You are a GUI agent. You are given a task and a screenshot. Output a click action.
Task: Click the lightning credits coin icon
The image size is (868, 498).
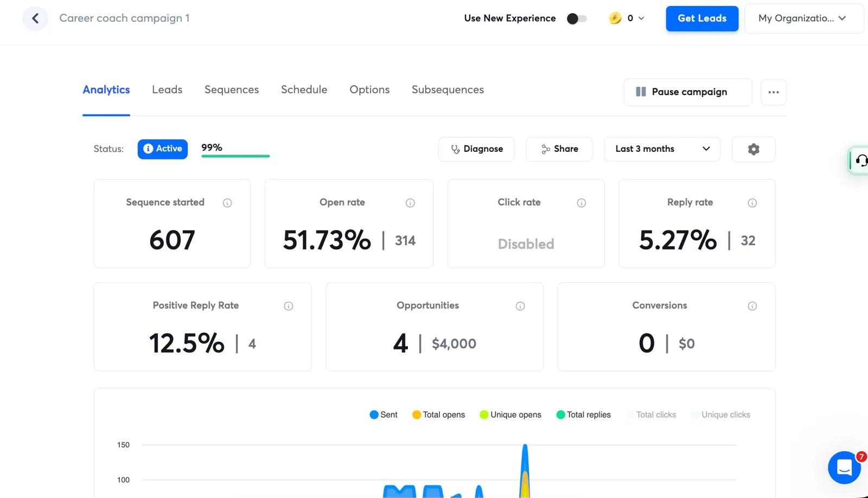tap(615, 18)
